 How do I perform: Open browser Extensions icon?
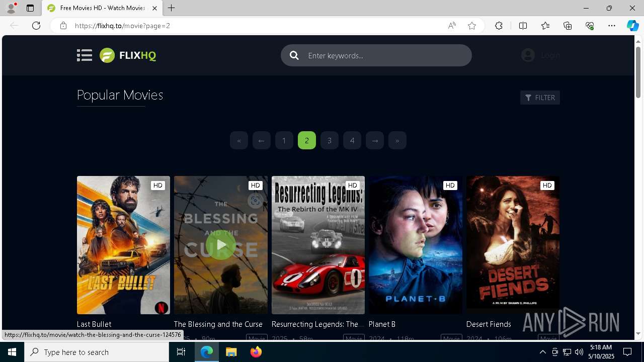[x=499, y=26]
